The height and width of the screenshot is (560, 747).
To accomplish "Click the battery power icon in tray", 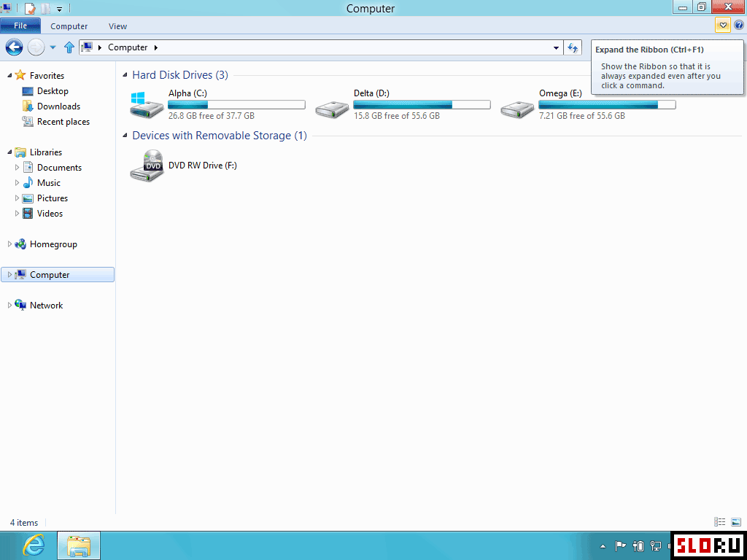I will pyautogui.click(x=638, y=545).
